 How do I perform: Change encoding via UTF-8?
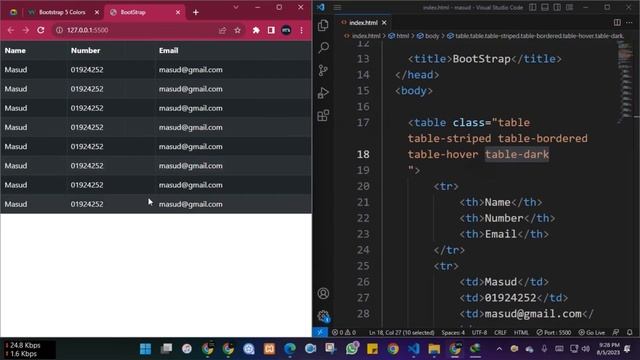click(479, 332)
